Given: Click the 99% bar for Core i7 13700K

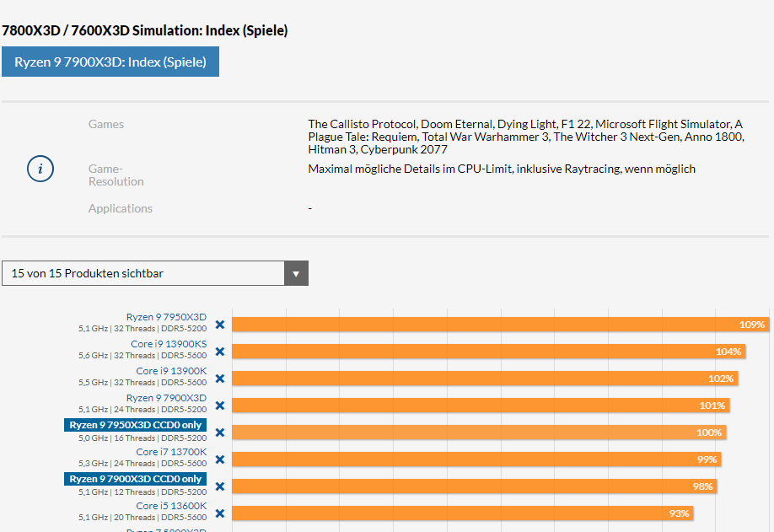Looking at the screenshot, I should pyautogui.click(x=476, y=459).
